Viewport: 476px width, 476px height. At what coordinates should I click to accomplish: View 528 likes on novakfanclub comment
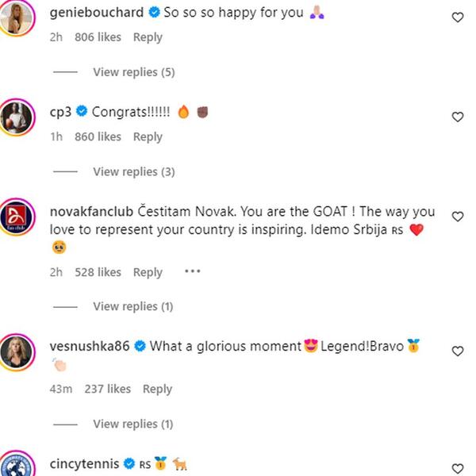point(98,271)
